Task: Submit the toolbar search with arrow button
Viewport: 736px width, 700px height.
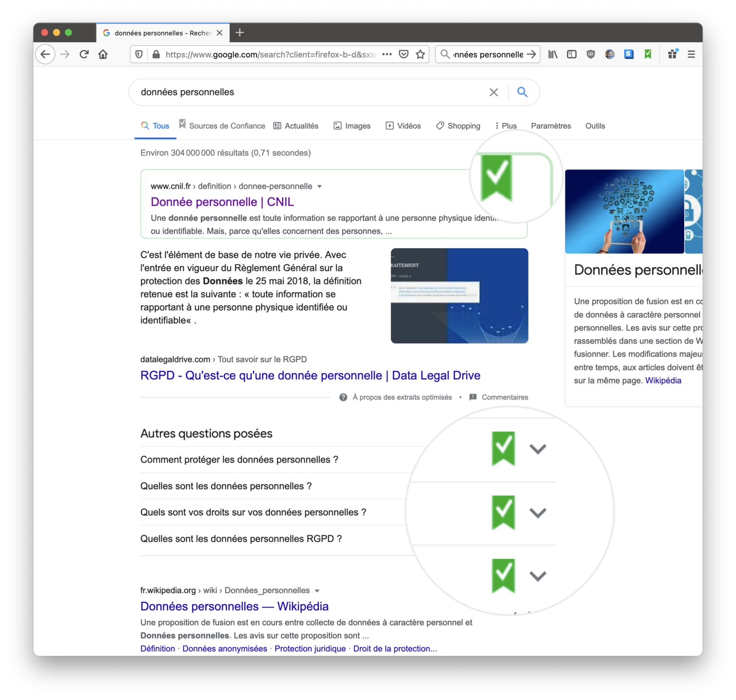Action: [x=531, y=54]
